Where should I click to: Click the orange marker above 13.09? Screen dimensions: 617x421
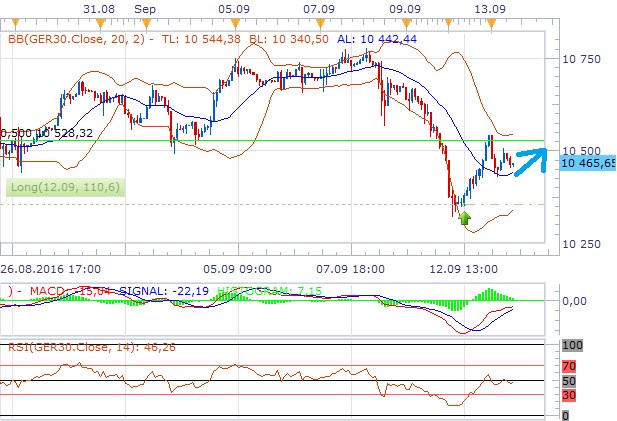tap(490, 21)
